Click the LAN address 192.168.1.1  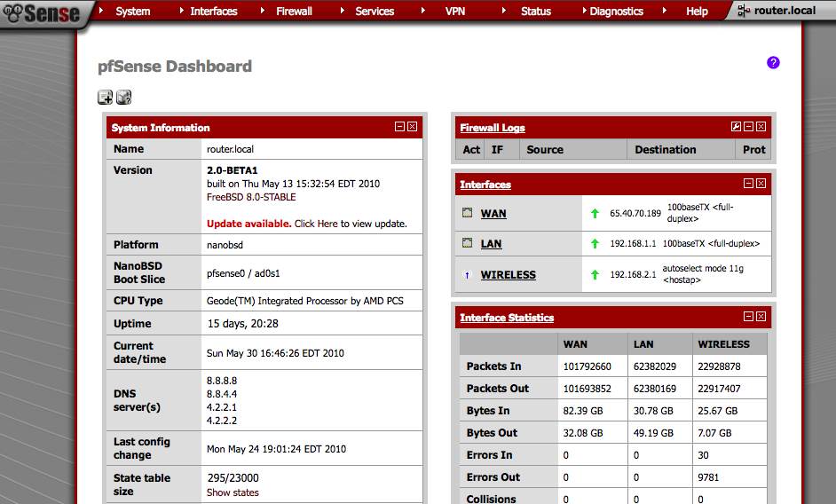633,244
